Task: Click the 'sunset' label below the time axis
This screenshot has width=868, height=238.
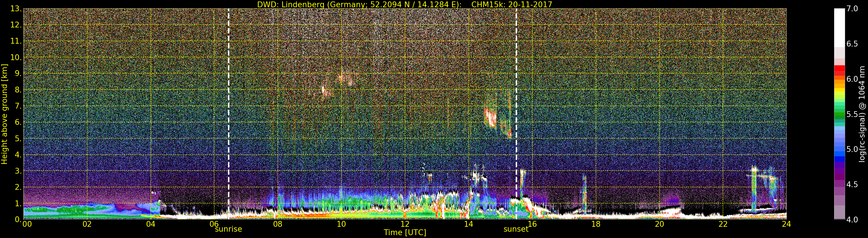Action: tap(516, 229)
